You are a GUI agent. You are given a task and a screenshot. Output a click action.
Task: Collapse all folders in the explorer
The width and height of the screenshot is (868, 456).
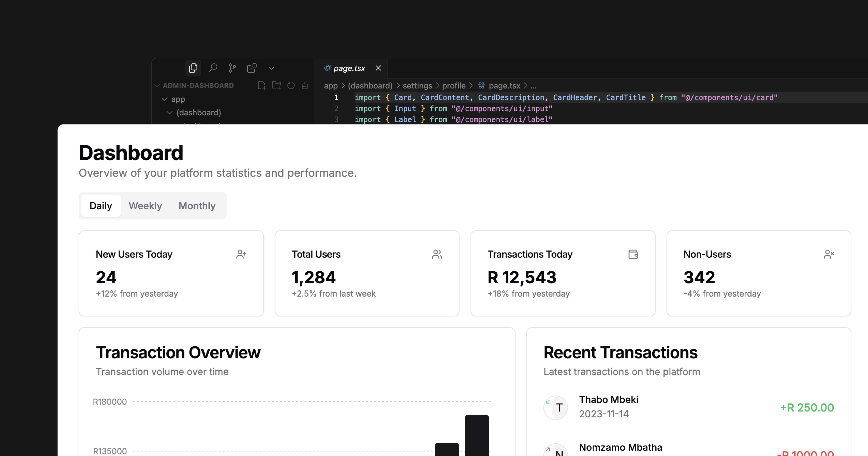306,85
